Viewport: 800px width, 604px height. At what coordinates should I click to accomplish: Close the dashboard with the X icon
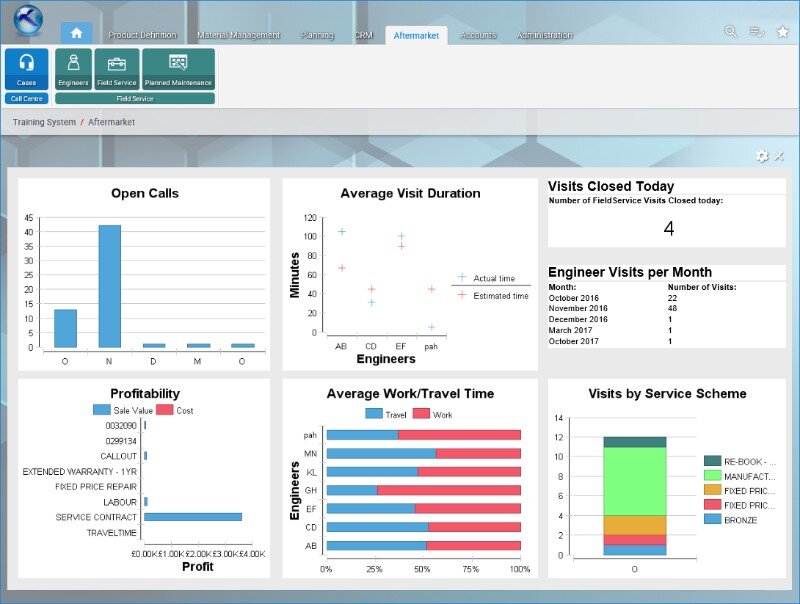(779, 156)
